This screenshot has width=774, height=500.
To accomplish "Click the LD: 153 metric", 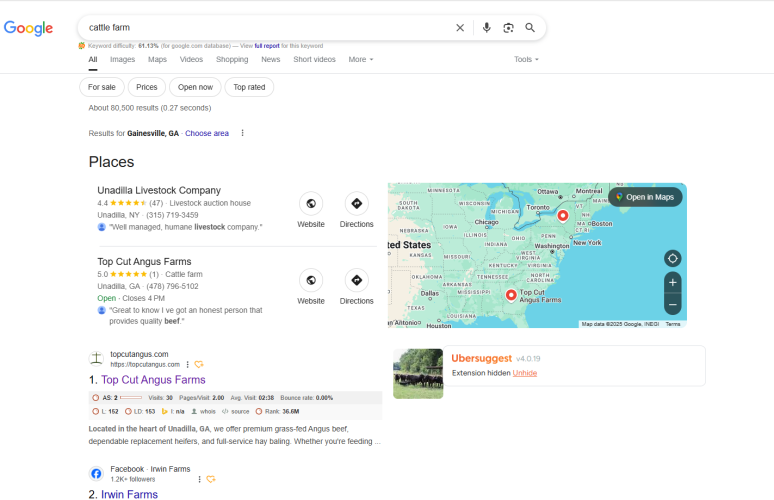I will (140, 411).
